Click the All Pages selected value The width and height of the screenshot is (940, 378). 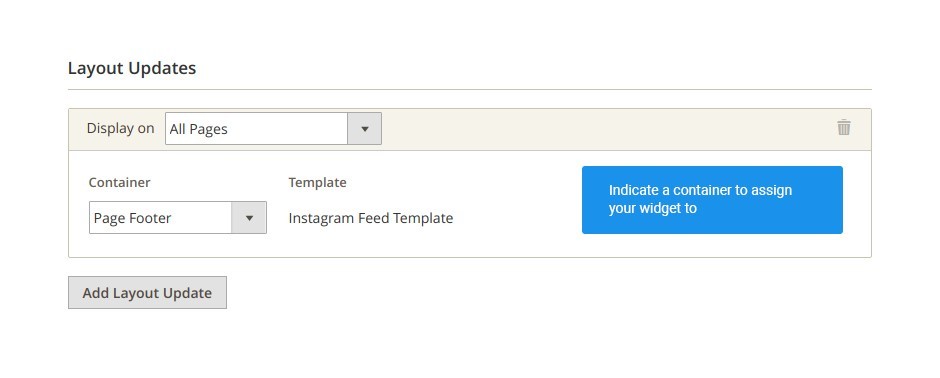click(198, 129)
